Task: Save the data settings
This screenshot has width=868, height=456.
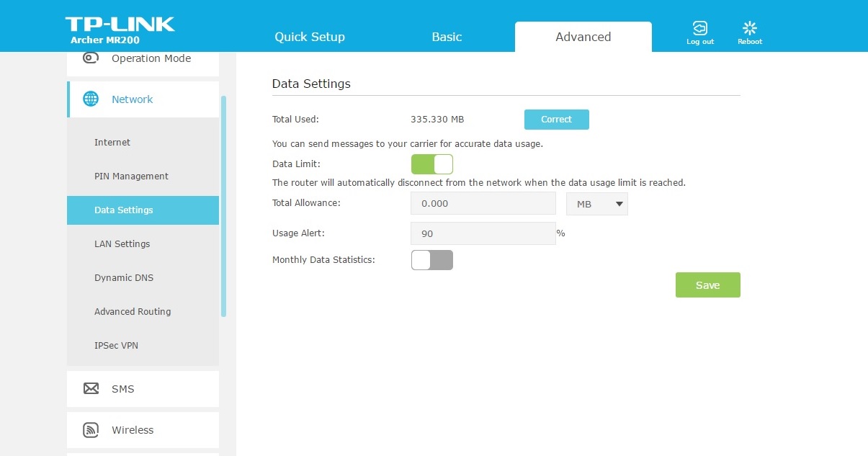Action: coord(707,285)
